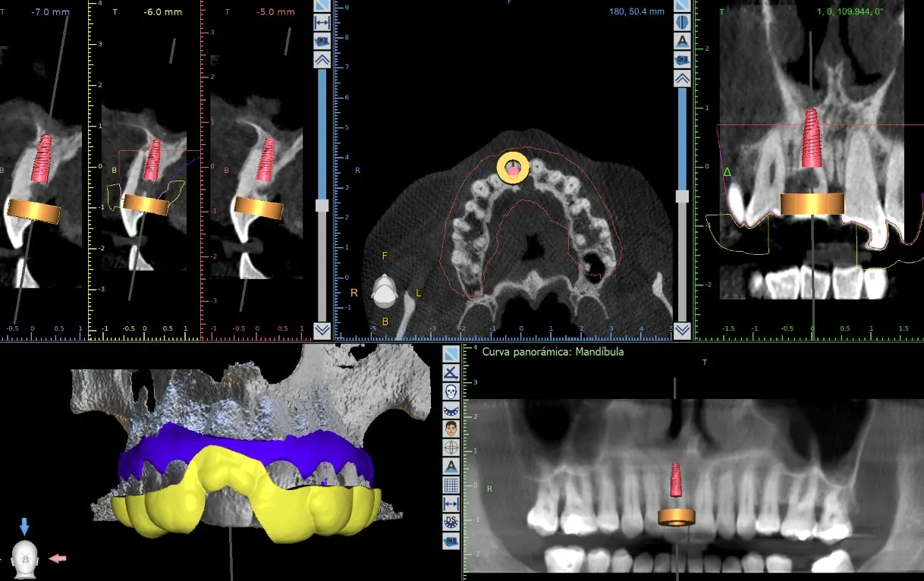Select the distance measure tool in panoramic toolbar
Viewport: 924px width, 581px height.
451,503
